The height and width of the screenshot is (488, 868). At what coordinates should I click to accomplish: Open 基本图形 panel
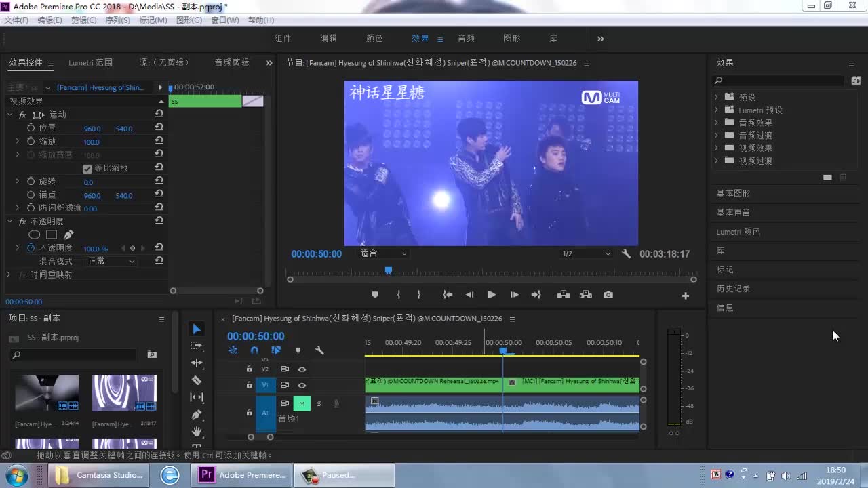coord(733,193)
